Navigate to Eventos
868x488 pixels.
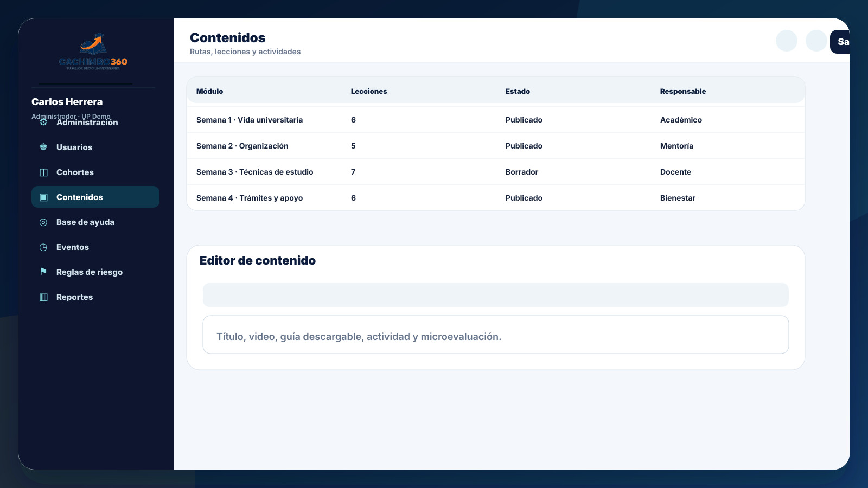point(95,247)
